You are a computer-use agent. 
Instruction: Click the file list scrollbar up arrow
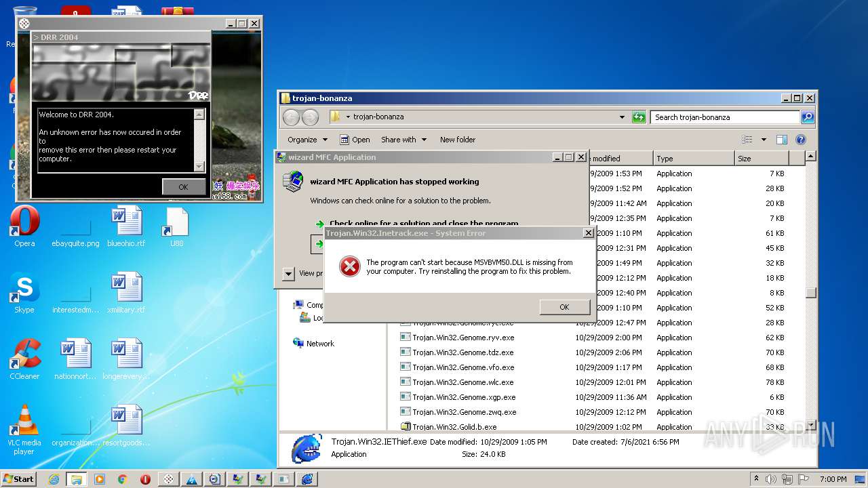[810, 157]
